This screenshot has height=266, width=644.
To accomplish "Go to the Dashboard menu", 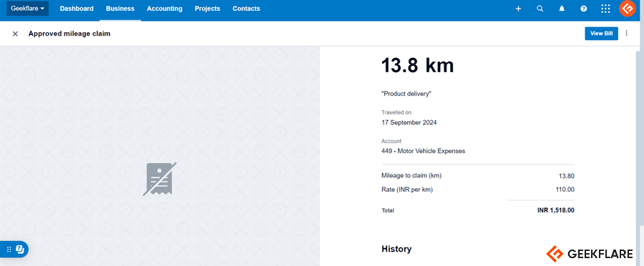I will pos(77,9).
